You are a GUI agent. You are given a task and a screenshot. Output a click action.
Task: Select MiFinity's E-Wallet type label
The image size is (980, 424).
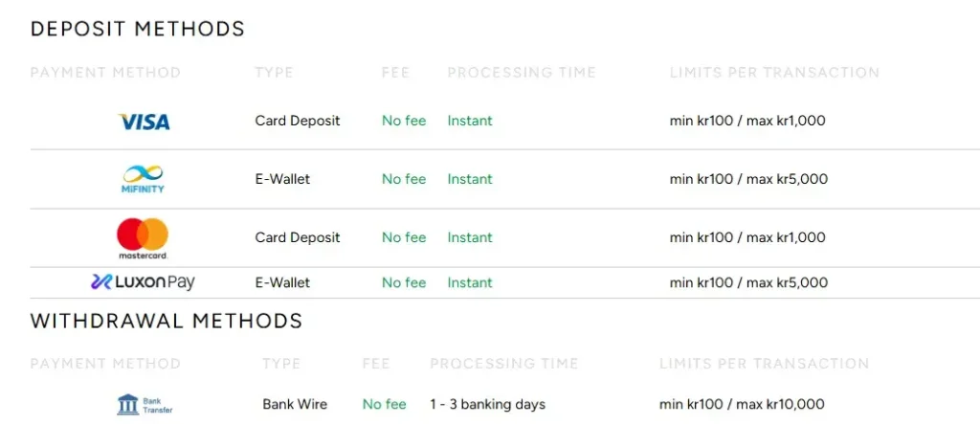coord(282,179)
